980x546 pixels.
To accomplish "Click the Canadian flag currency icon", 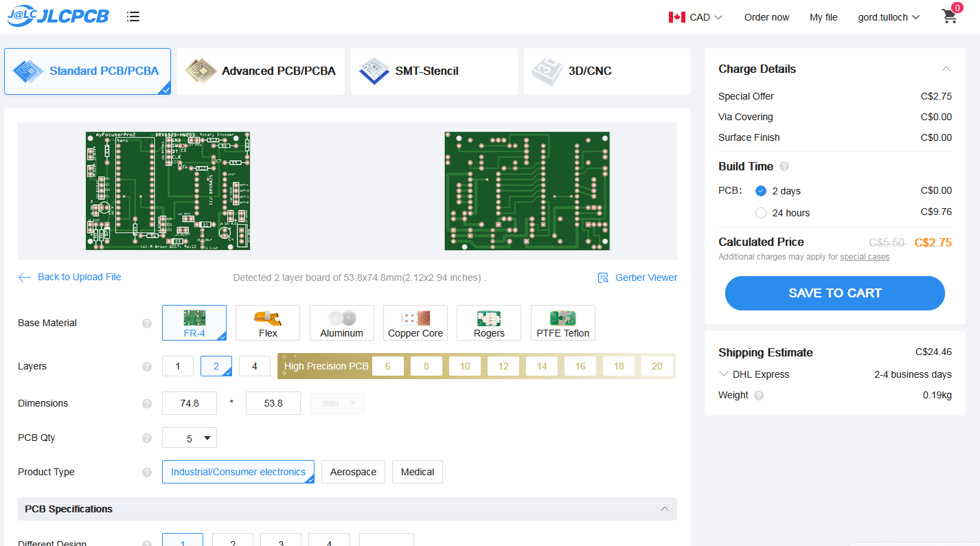I will 677,17.
